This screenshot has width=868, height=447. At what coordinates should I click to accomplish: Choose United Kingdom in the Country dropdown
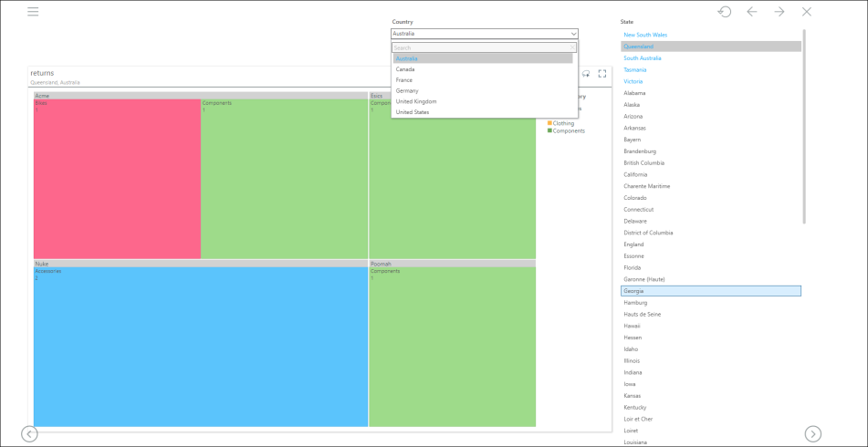pyautogui.click(x=416, y=101)
